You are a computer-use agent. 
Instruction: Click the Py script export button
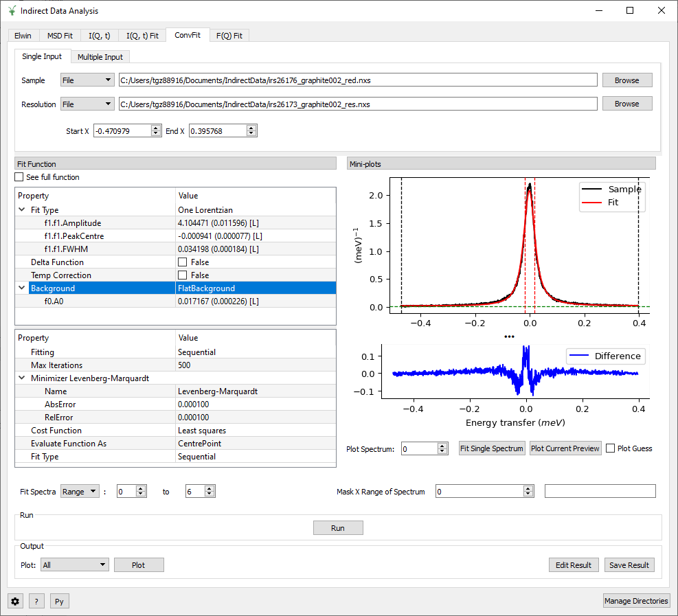pos(59,601)
